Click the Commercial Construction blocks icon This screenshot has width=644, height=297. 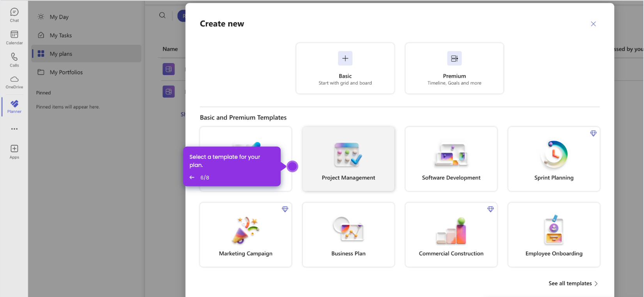click(x=451, y=231)
